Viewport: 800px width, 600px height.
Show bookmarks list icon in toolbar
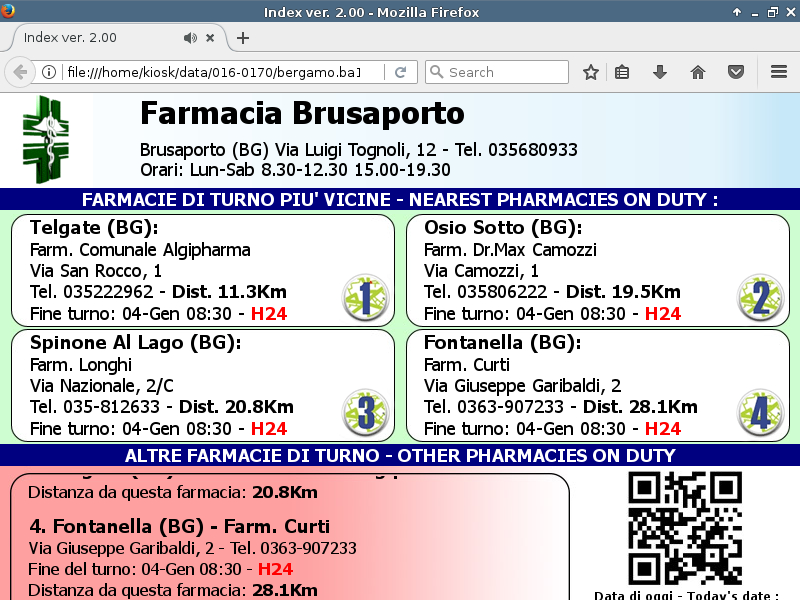[622, 72]
